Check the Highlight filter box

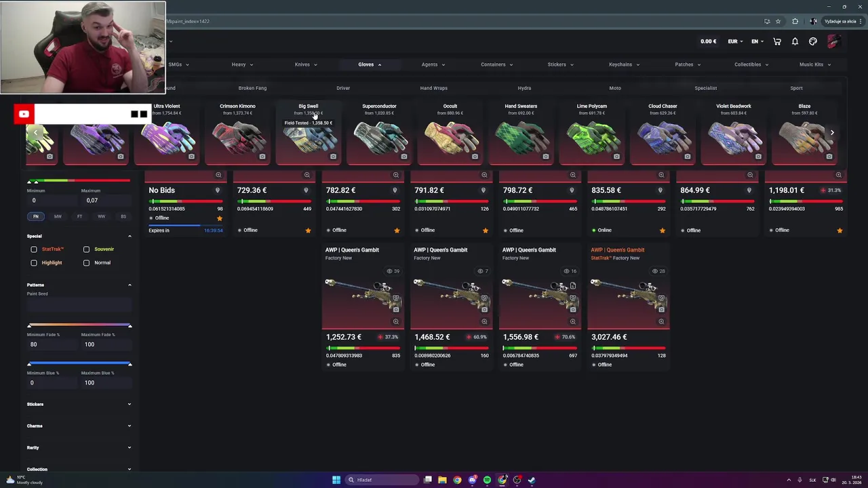pyautogui.click(x=34, y=263)
